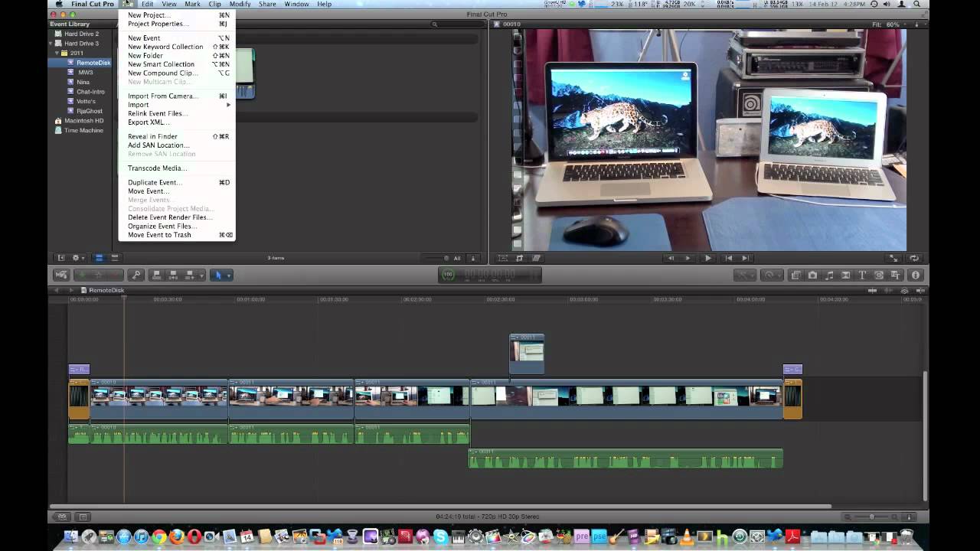980x551 pixels.
Task: Open the Themes browser
Action: (896, 275)
